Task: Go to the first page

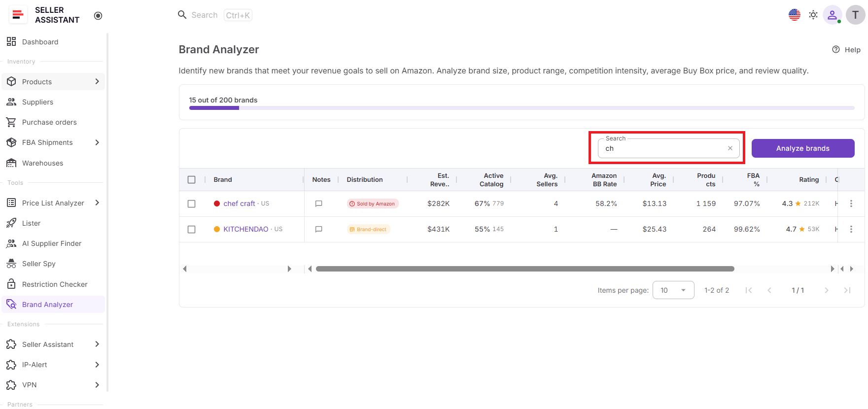Action: click(749, 290)
